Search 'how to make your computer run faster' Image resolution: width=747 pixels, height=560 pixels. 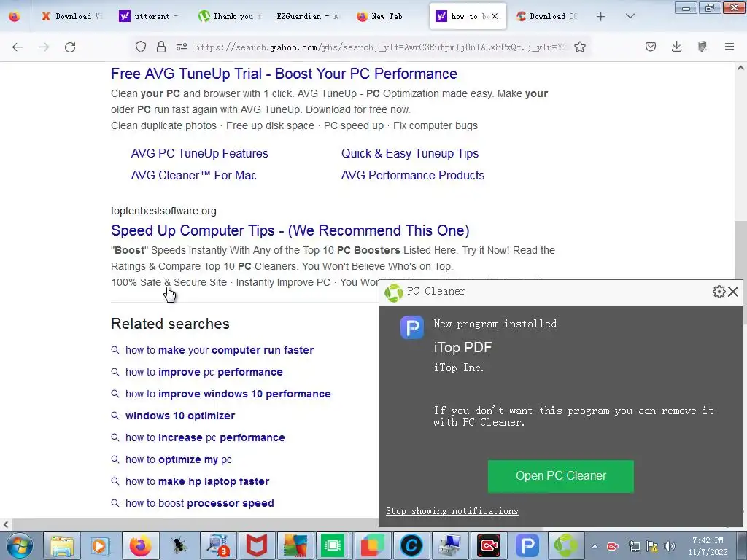pos(219,350)
